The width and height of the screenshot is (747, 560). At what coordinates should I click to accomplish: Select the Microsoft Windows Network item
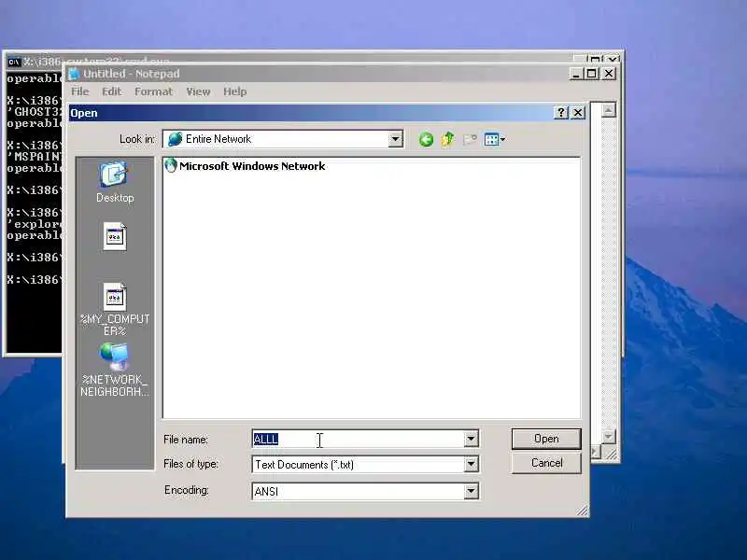point(245,166)
